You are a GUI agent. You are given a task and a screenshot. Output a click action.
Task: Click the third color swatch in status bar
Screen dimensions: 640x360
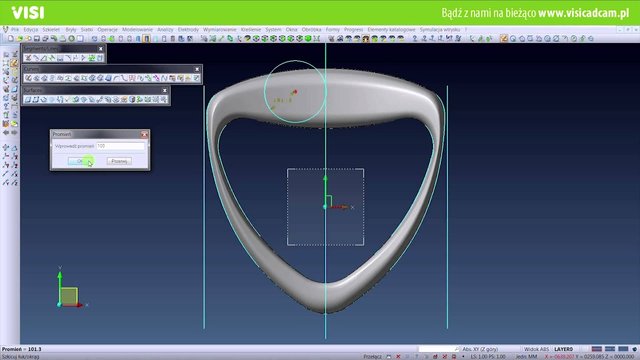pos(623,349)
